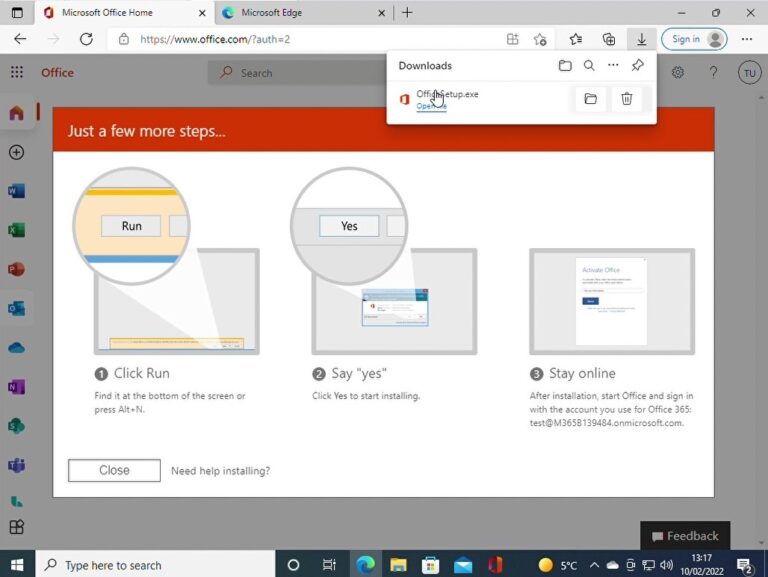Screen dimensions: 768x577
Task: Click the Create plus icon in sidebar
Action: 16,152
